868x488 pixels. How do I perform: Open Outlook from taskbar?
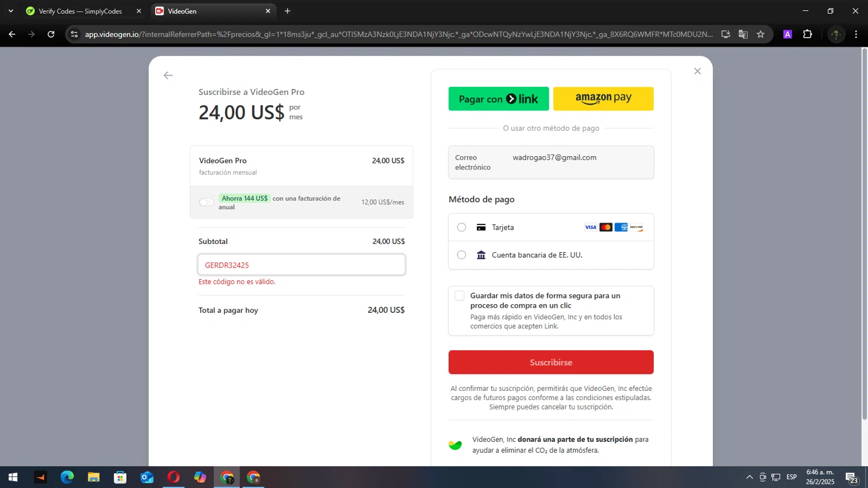point(147,477)
